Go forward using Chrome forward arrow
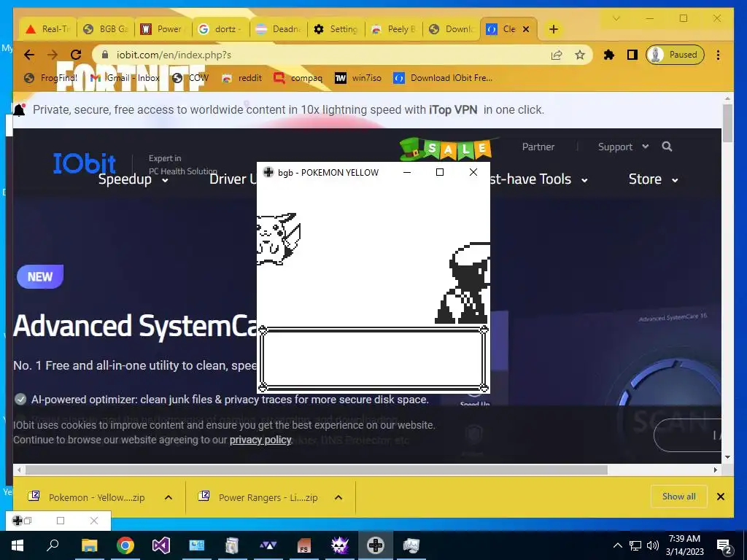The width and height of the screenshot is (747, 560). click(53, 55)
